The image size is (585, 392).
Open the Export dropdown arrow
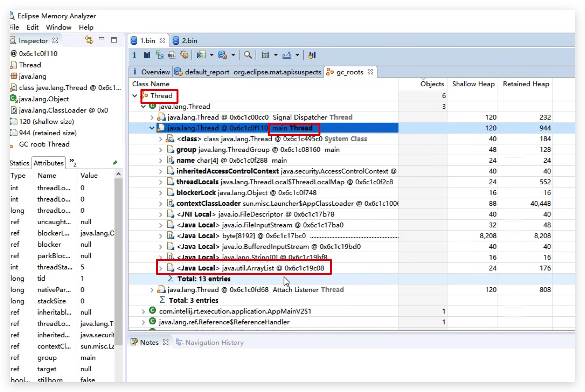297,55
